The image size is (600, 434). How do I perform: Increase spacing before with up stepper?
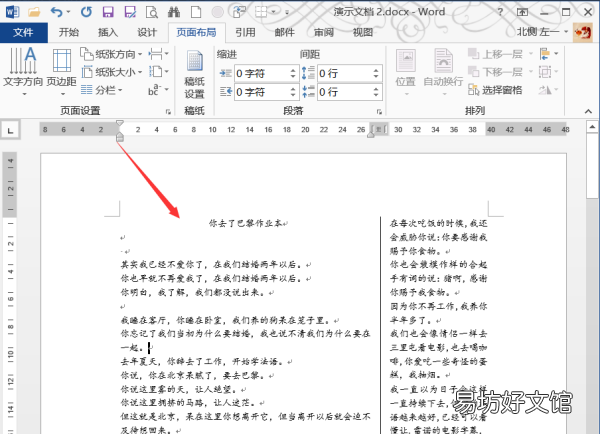pos(376,70)
